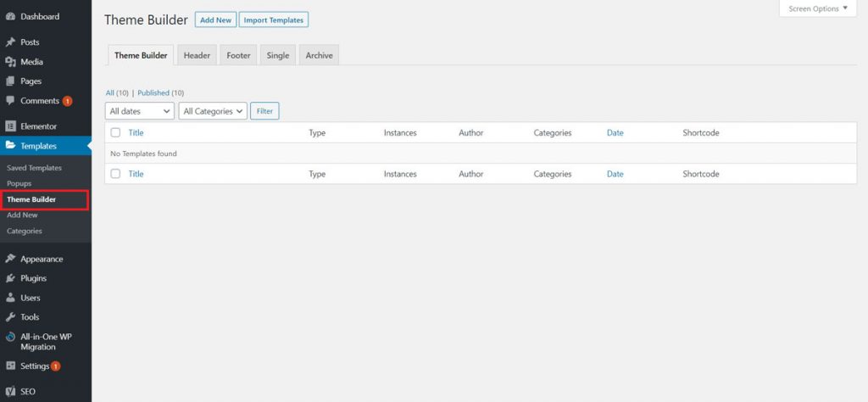Open the Appearance menu label
868x402 pixels.
click(x=42, y=260)
